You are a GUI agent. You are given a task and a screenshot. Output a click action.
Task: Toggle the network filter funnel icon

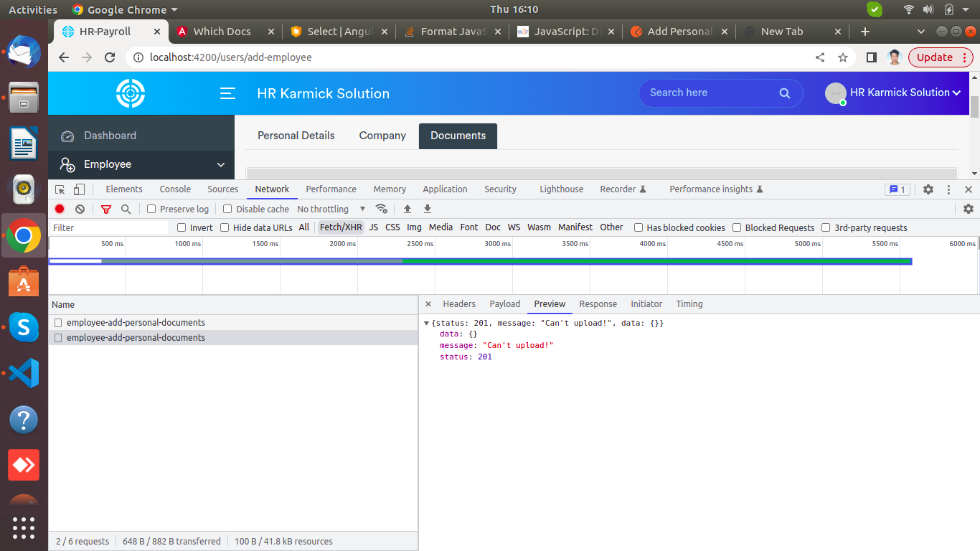tap(106, 209)
